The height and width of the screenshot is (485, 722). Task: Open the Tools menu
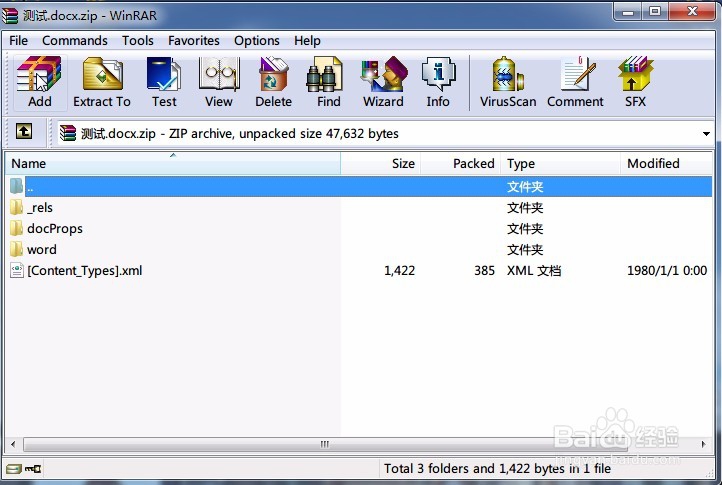(138, 41)
